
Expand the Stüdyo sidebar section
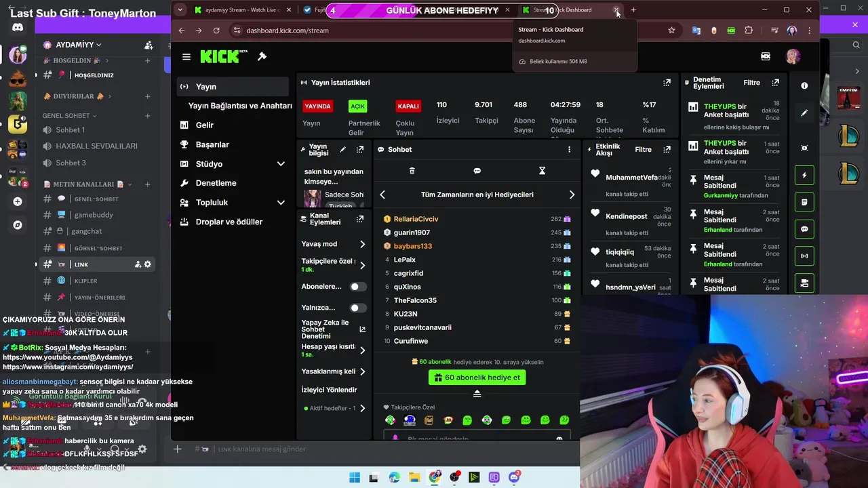281,164
